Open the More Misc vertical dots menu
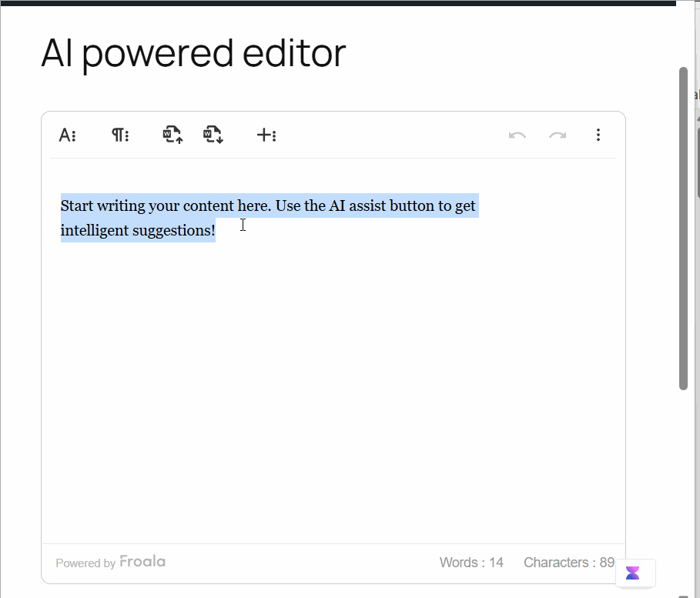The width and height of the screenshot is (700, 598). pos(598,135)
